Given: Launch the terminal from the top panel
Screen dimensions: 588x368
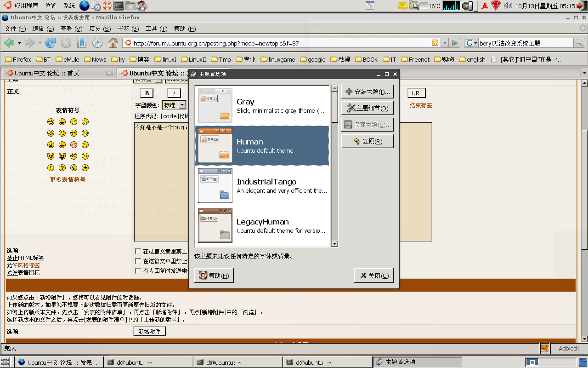Looking at the screenshot, I should (119, 6).
